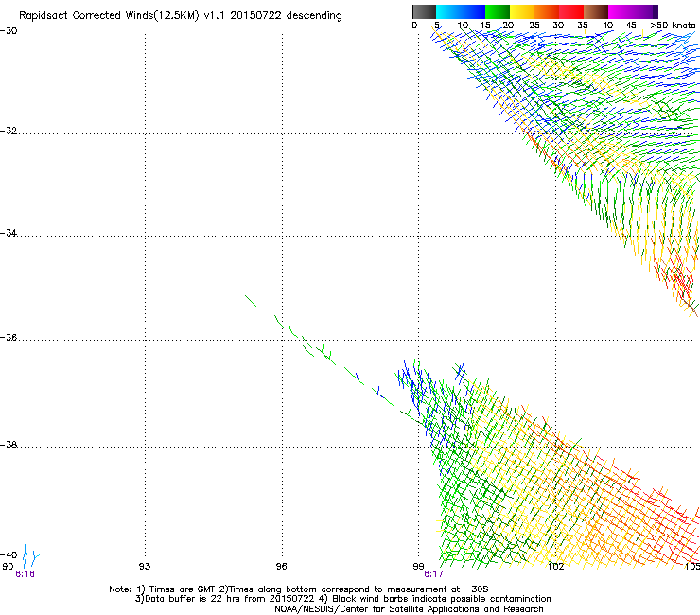The height and width of the screenshot is (615, 700).
Task: Click the latitude label -38
Action: (9, 445)
